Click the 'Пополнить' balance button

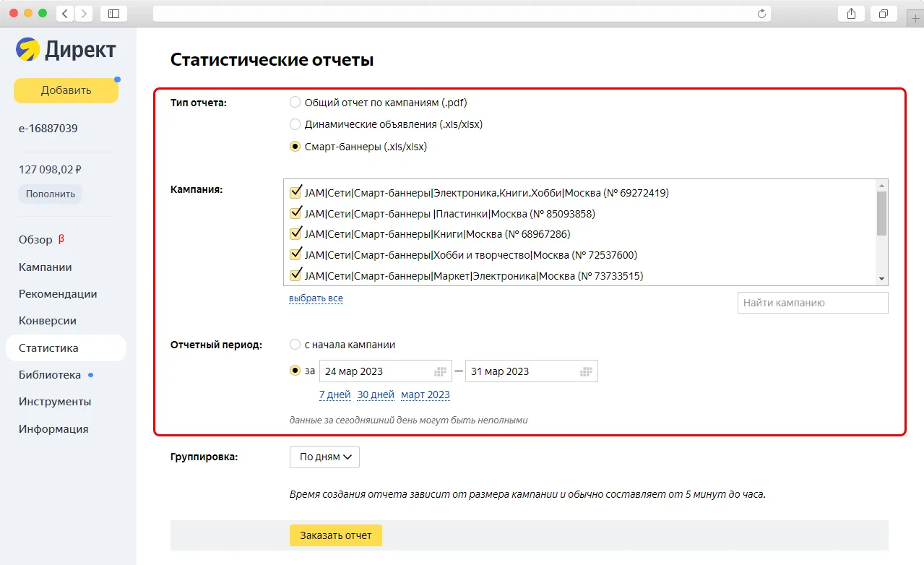click(x=51, y=194)
